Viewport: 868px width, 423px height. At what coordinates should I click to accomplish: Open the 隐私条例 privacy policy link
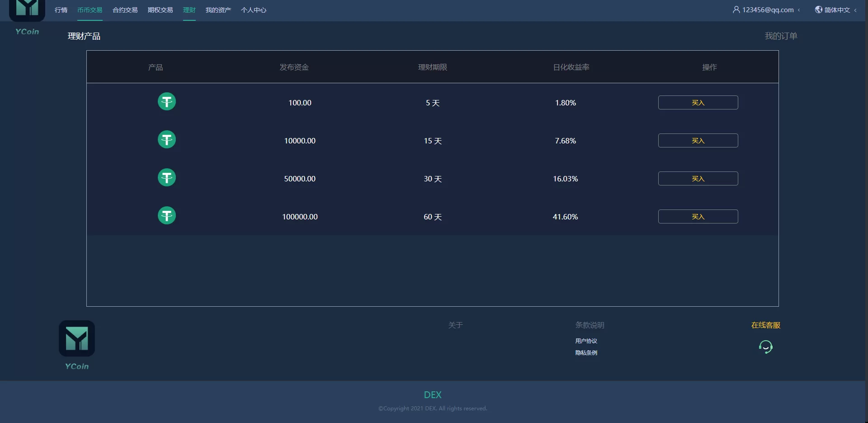(x=586, y=353)
